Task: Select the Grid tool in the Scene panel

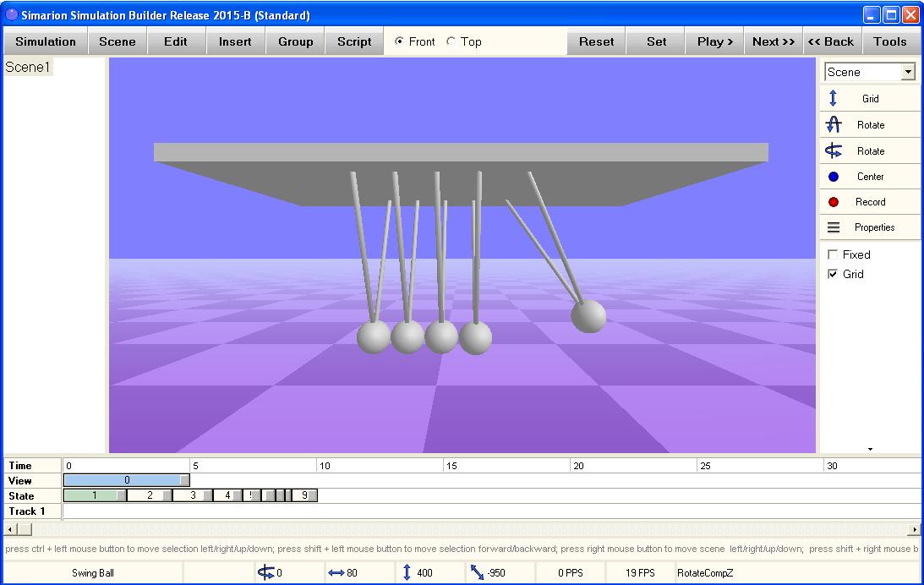Action: (x=869, y=97)
